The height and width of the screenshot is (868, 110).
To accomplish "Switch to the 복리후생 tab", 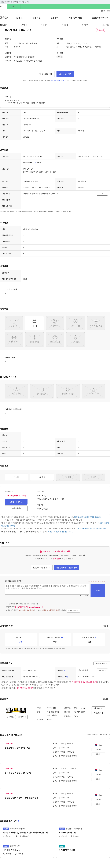I will pyautogui.click(x=65, y=25).
